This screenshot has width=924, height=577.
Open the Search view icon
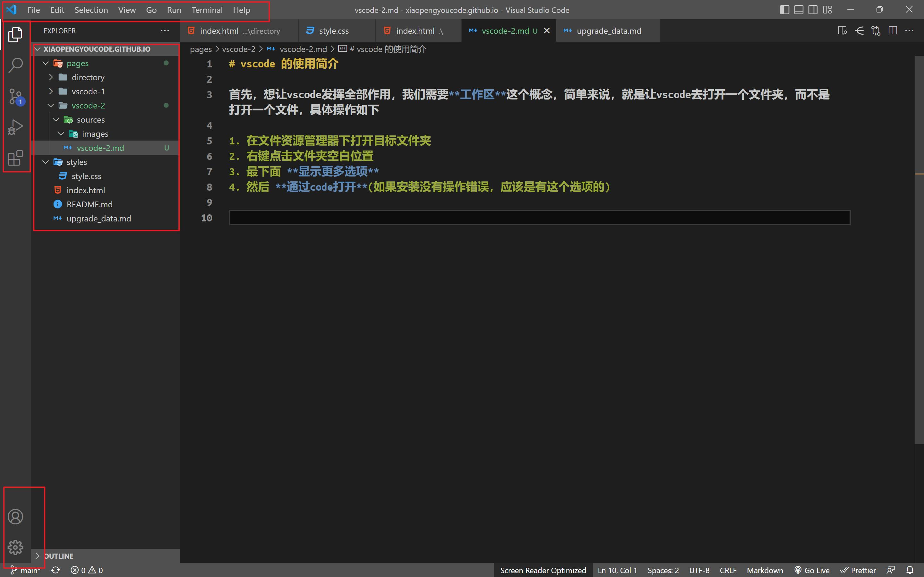(15, 65)
